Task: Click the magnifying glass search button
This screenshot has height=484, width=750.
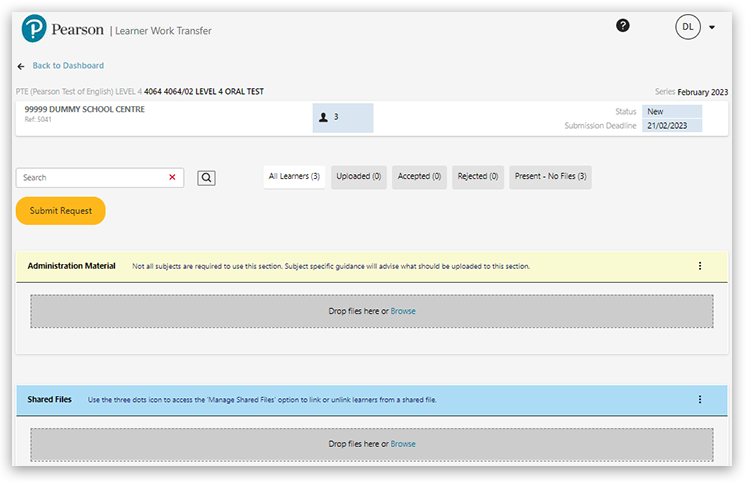Action: pos(206,178)
